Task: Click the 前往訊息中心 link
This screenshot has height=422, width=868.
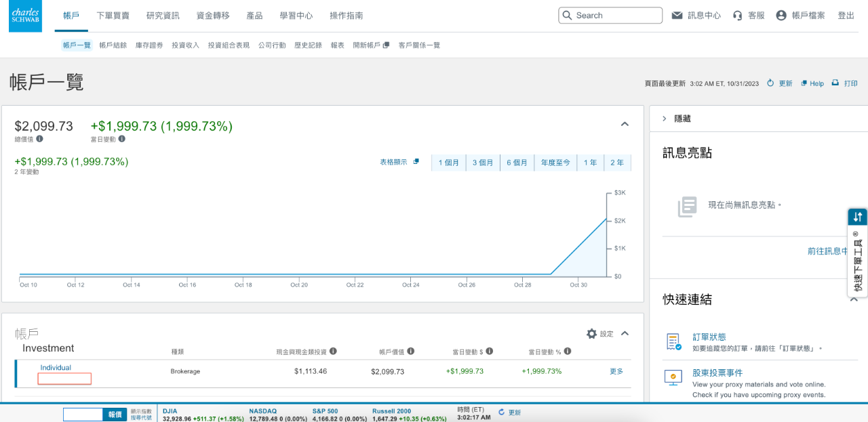Action: click(828, 251)
